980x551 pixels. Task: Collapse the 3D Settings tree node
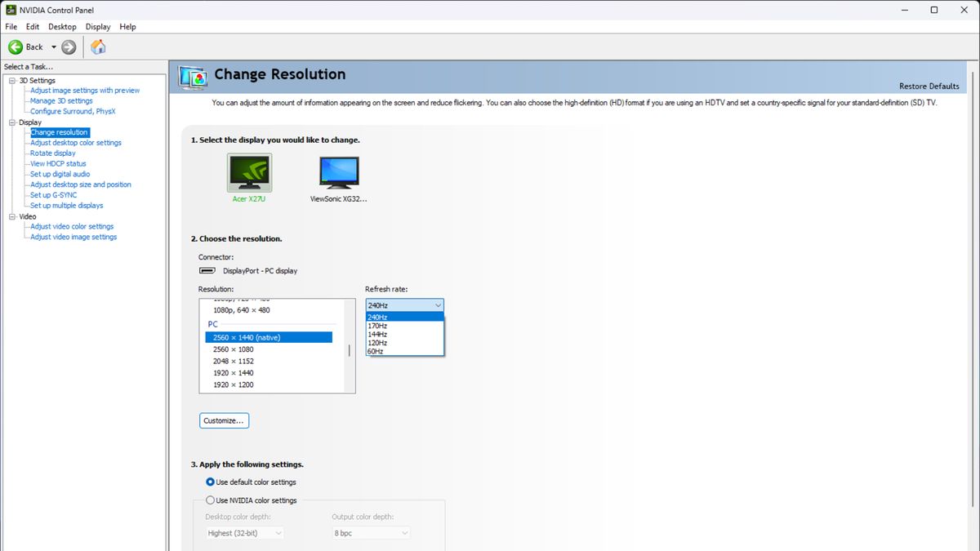coord(12,80)
